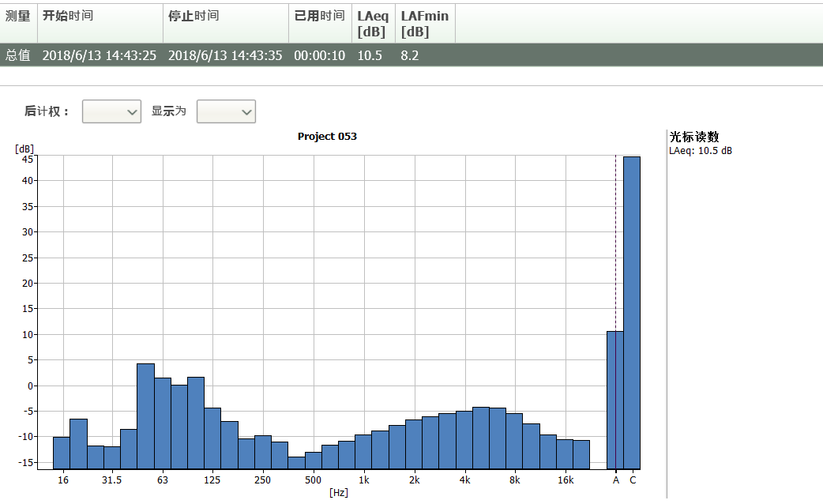The width and height of the screenshot is (823, 504).
Task: Select the 16 Hz frequency bar
Action: (62, 453)
